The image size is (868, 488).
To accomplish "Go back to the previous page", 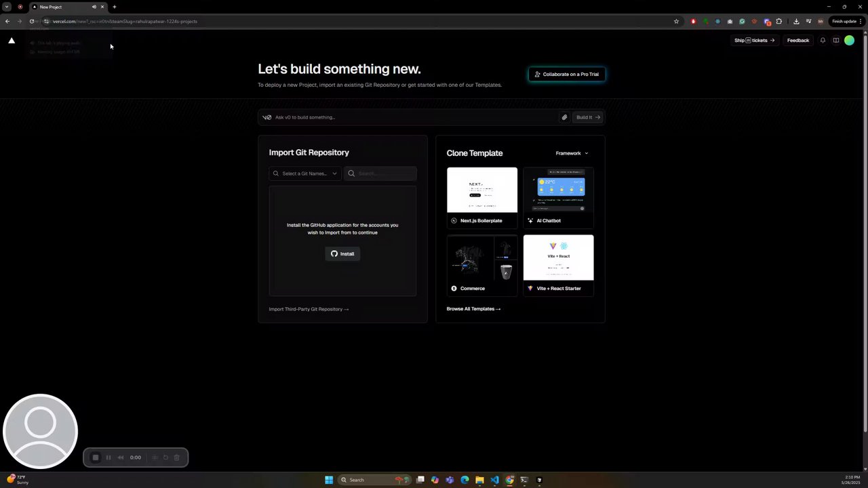I will point(7,21).
